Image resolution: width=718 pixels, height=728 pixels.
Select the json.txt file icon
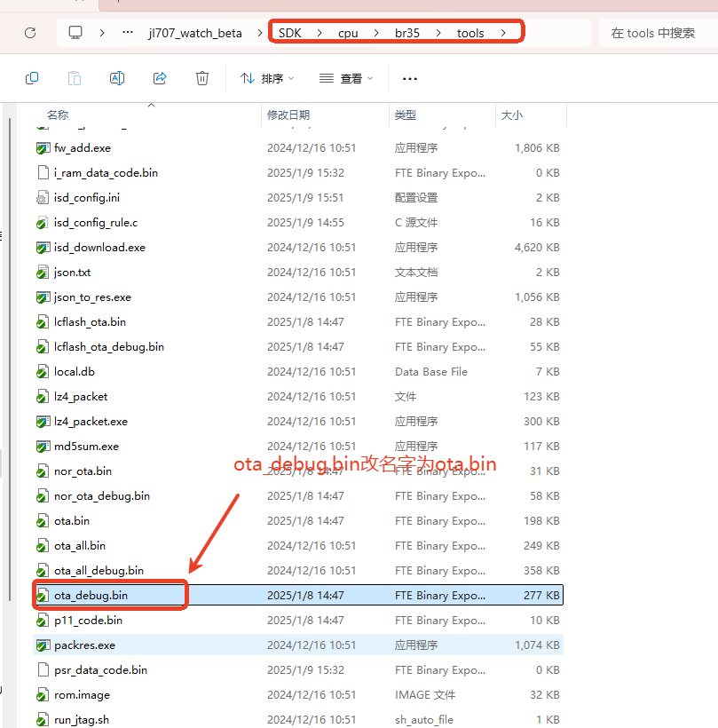coord(43,272)
